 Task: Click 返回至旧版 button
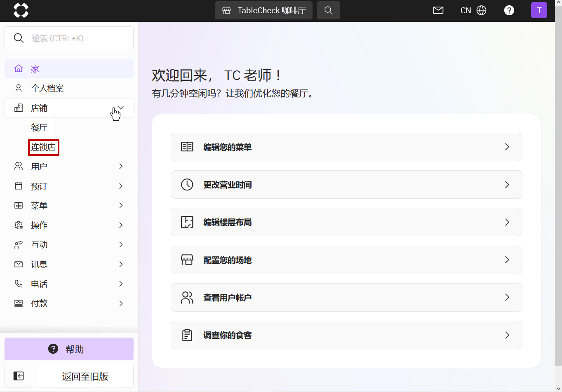coord(85,376)
